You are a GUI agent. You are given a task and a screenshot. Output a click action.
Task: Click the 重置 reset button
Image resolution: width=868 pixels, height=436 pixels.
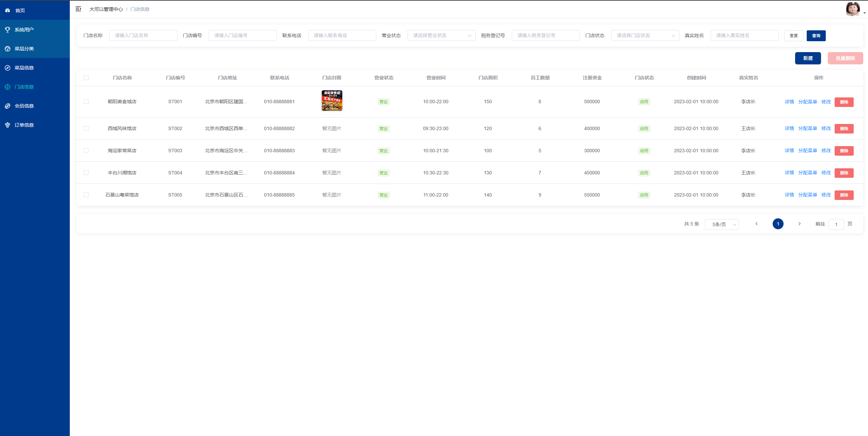coord(793,36)
